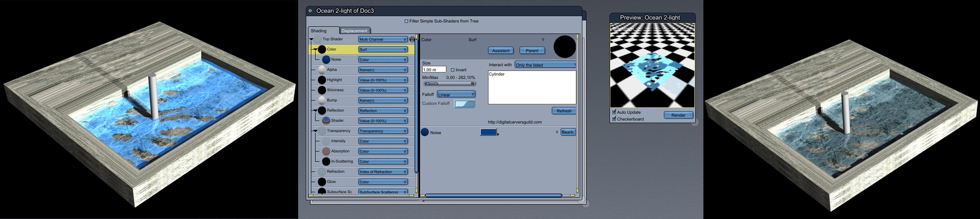
Task: Click the Subsurface Sc sphere icon
Action: coord(322,191)
